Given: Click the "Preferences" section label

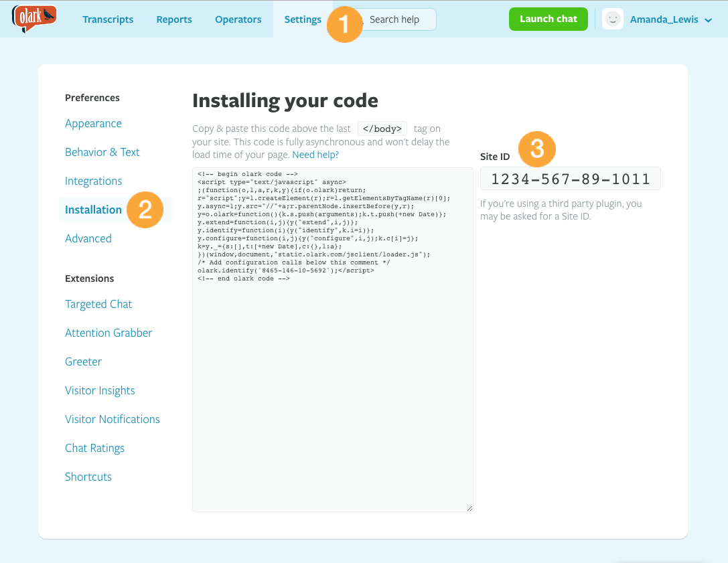Looking at the screenshot, I should click(92, 98).
